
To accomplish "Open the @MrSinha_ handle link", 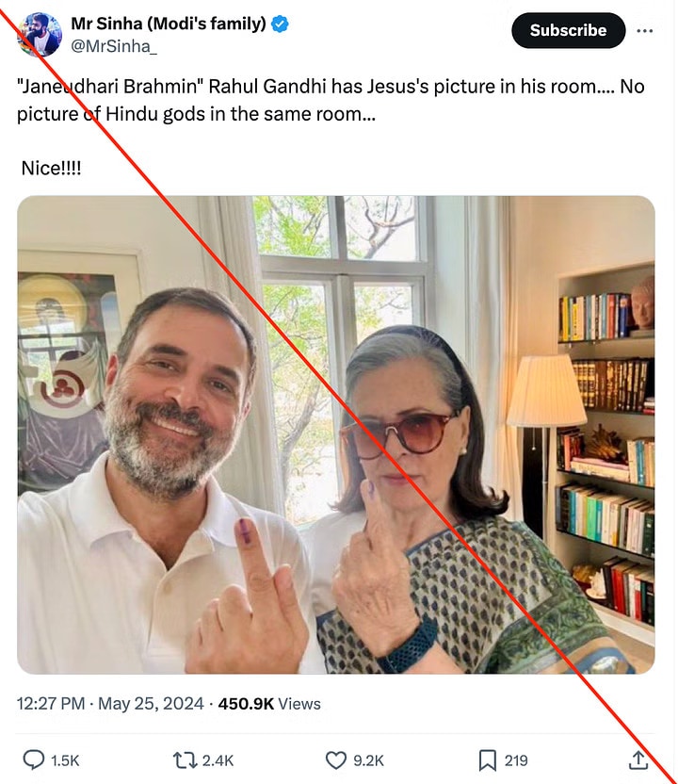I will (x=114, y=46).
